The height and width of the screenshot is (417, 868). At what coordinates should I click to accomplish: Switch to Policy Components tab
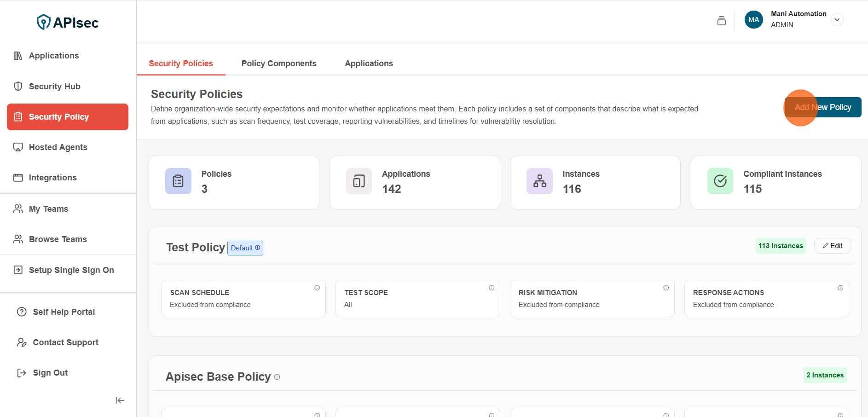279,64
